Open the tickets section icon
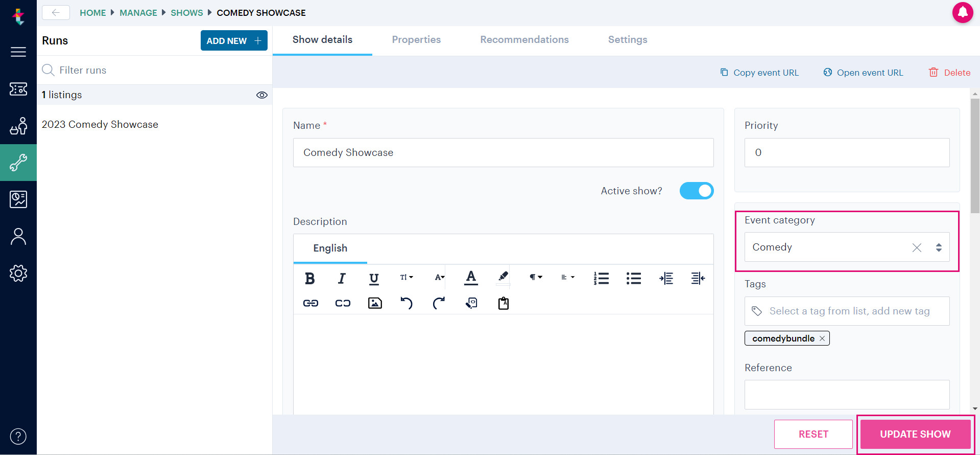 [x=18, y=89]
